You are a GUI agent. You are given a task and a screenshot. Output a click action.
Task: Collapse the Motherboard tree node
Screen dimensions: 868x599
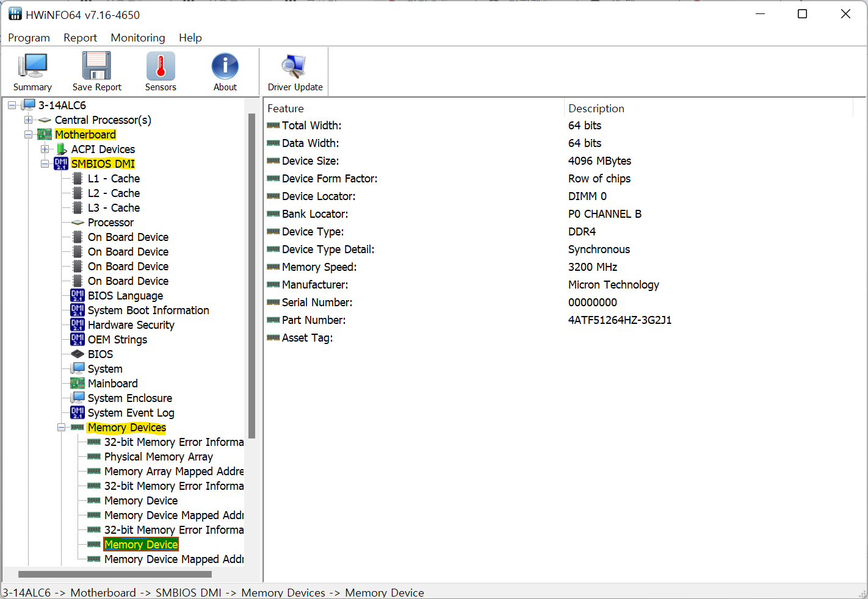(28, 134)
